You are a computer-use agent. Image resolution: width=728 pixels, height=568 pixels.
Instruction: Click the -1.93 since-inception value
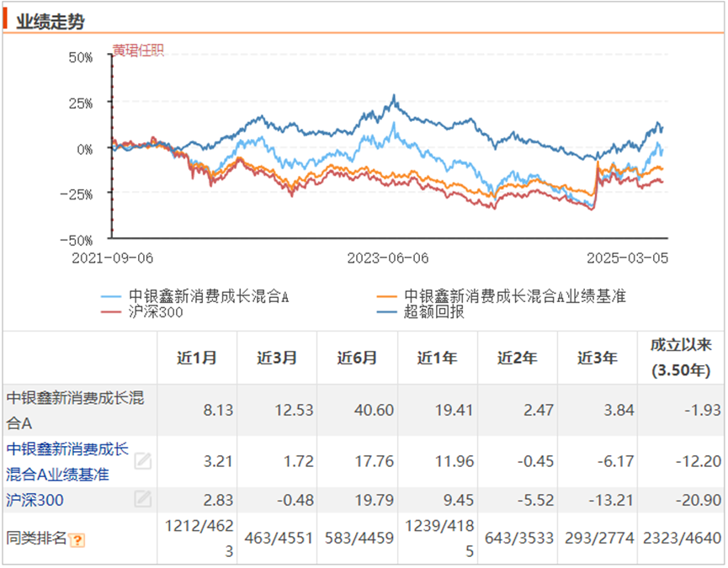point(703,411)
